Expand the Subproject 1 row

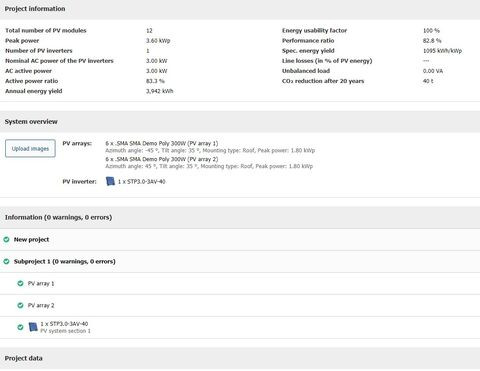coord(240,262)
